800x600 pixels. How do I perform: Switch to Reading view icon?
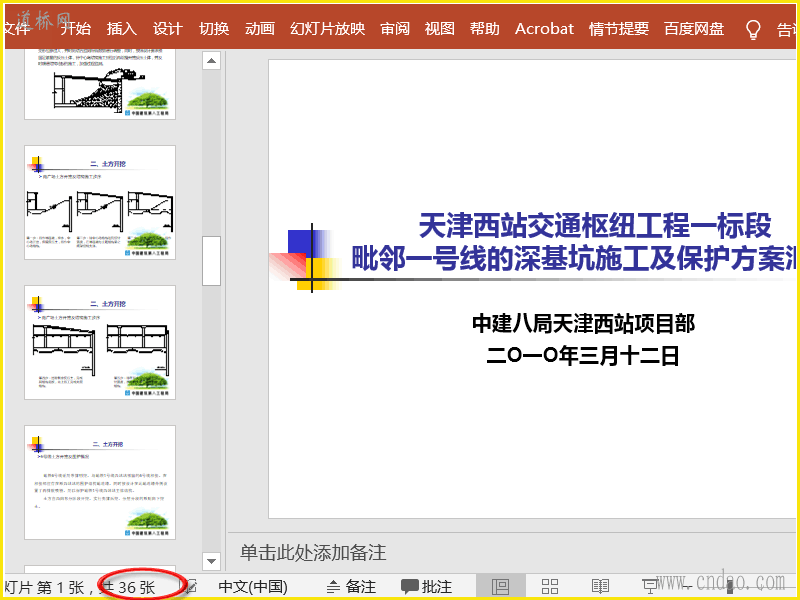600,587
